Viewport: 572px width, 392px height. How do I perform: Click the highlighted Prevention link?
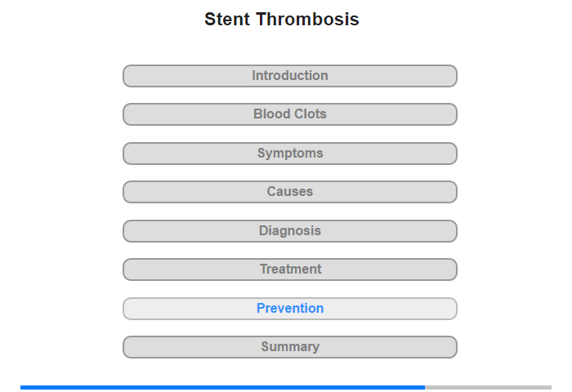coord(289,309)
